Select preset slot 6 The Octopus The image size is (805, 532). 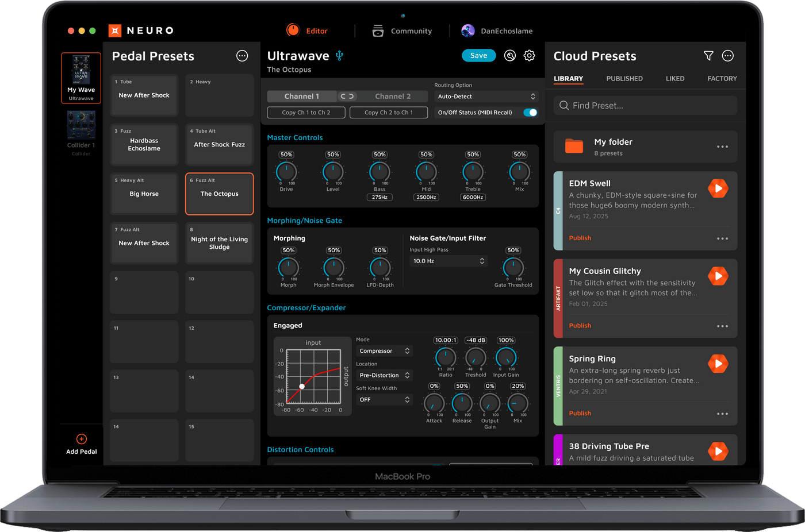pyautogui.click(x=220, y=194)
